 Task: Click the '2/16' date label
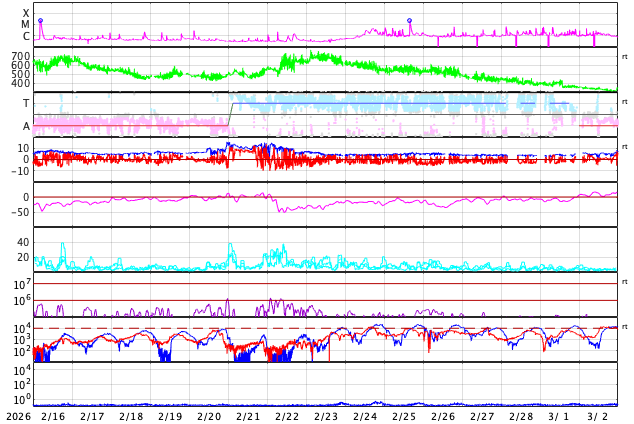click(x=53, y=416)
